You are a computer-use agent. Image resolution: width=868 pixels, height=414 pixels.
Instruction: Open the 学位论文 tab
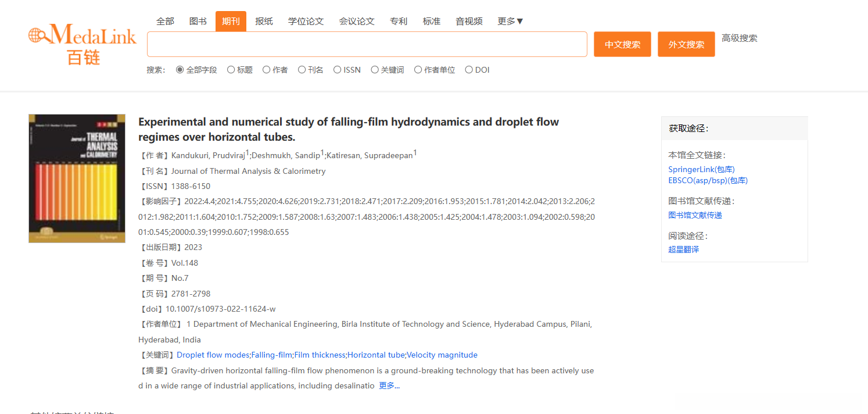point(306,21)
